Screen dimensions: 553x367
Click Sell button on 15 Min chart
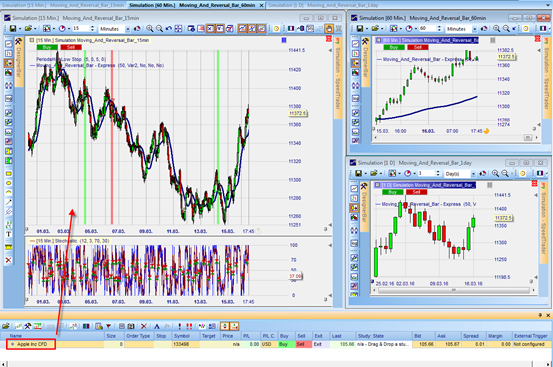click(x=71, y=47)
